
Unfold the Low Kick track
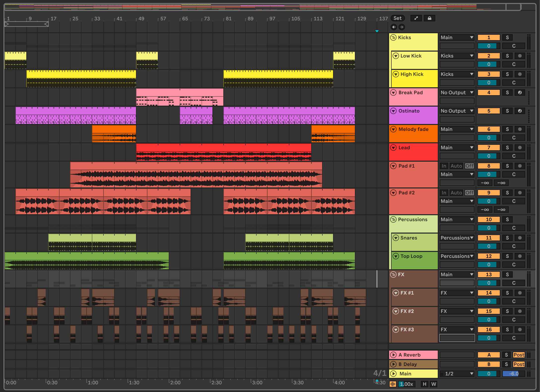[396, 56]
